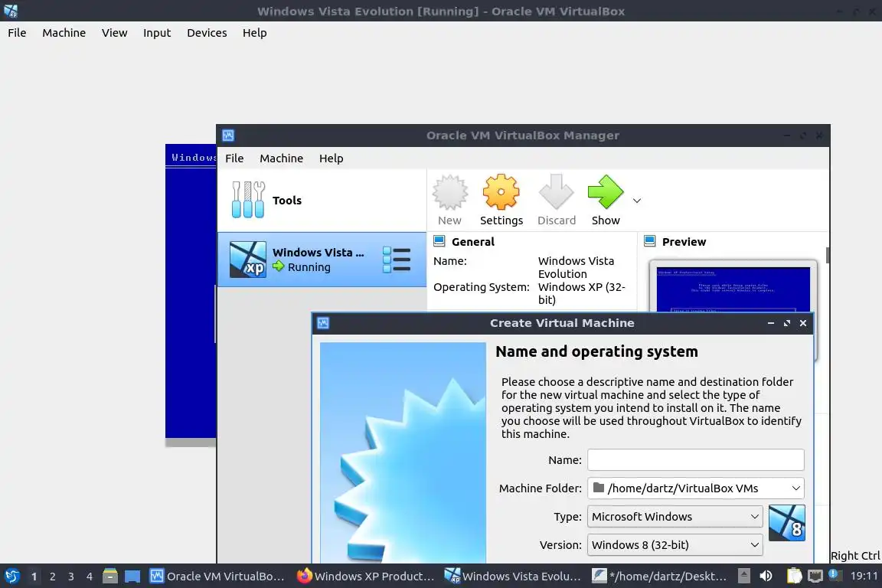Select the Tools entry in sidebar
Viewport: 882px width, 588px height.
pyautogui.click(x=322, y=201)
